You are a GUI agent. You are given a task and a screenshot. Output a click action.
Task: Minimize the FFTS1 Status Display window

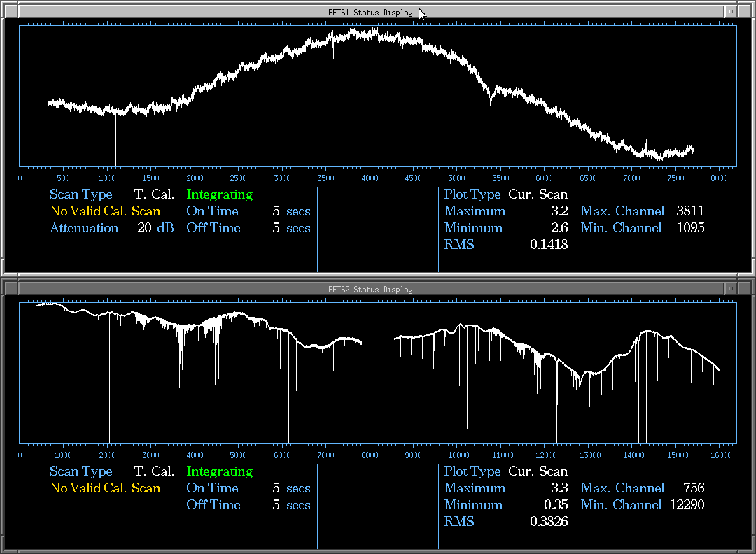[730, 12]
